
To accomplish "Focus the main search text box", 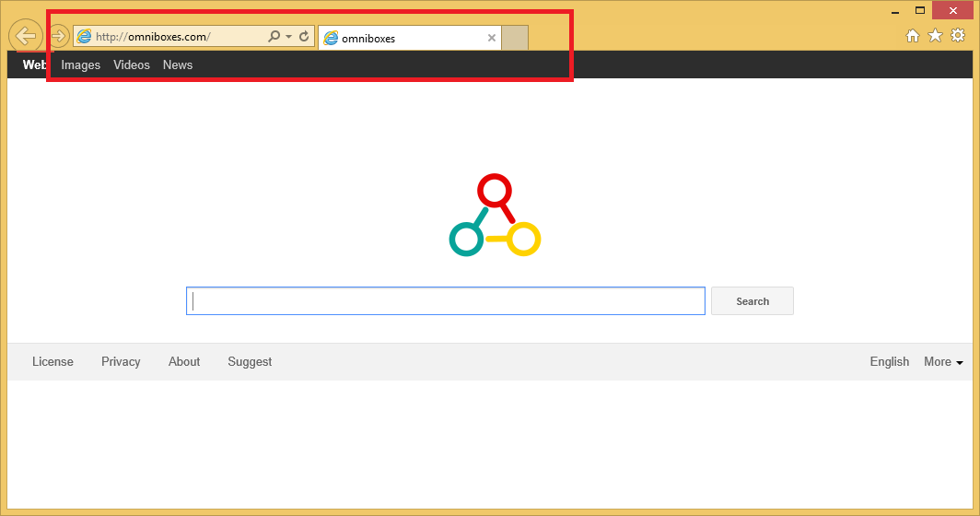I will 446,300.
